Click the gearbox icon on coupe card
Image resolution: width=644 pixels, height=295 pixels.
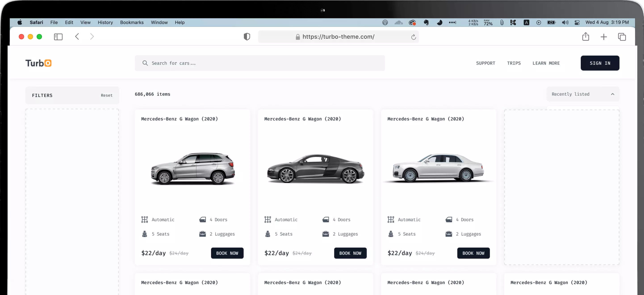coord(268,219)
